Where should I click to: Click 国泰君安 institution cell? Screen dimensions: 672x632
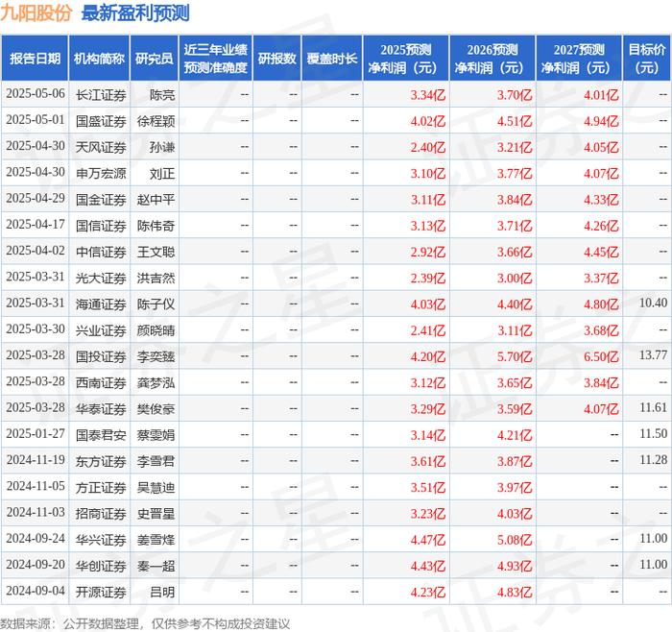pyautogui.click(x=101, y=435)
